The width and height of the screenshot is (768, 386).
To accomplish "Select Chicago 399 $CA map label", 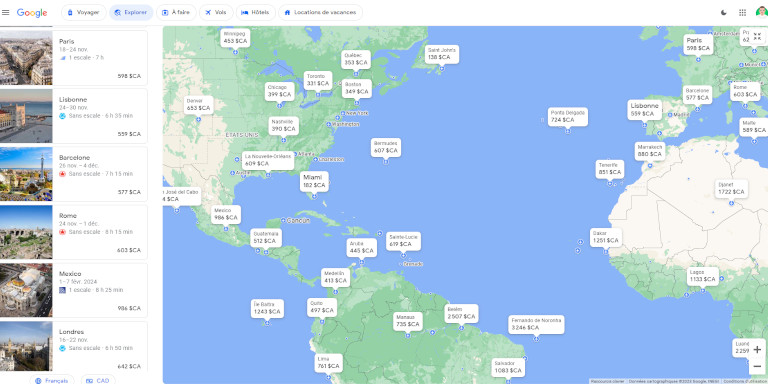I will point(280,91).
